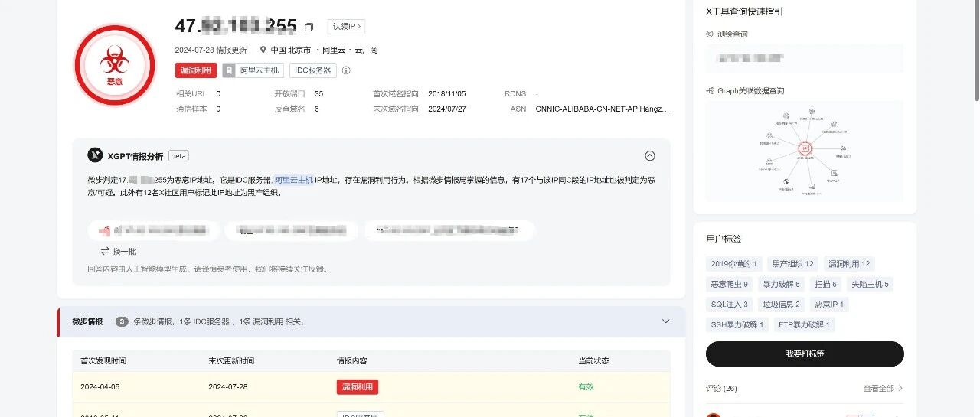Select the 黑产组织 12 user tag
980x417 pixels.
point(792,264)
